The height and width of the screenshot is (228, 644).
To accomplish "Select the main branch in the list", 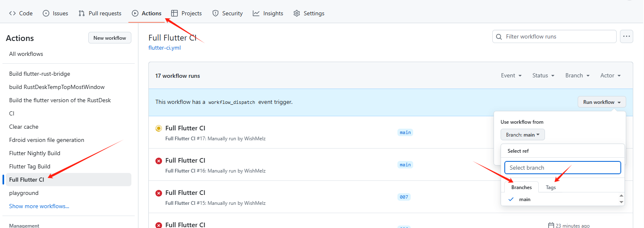I will point(560,199).
